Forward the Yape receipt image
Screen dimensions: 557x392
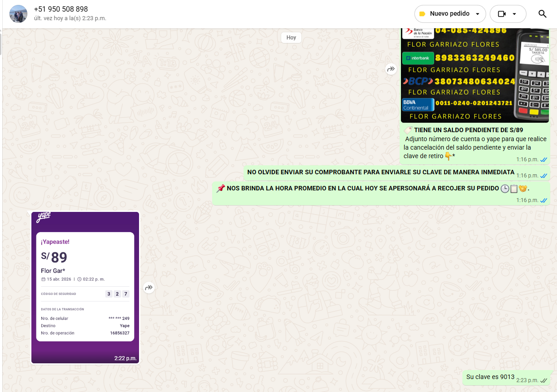(x=149, y=288)
